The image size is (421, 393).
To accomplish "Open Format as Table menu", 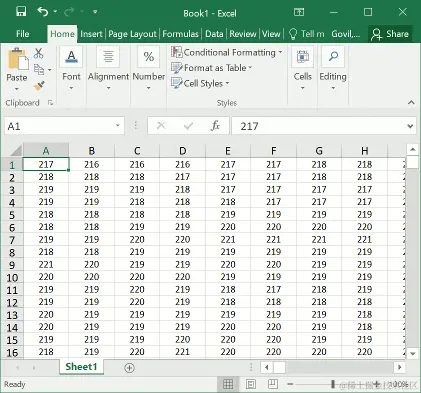I will [x=212, y=68].
